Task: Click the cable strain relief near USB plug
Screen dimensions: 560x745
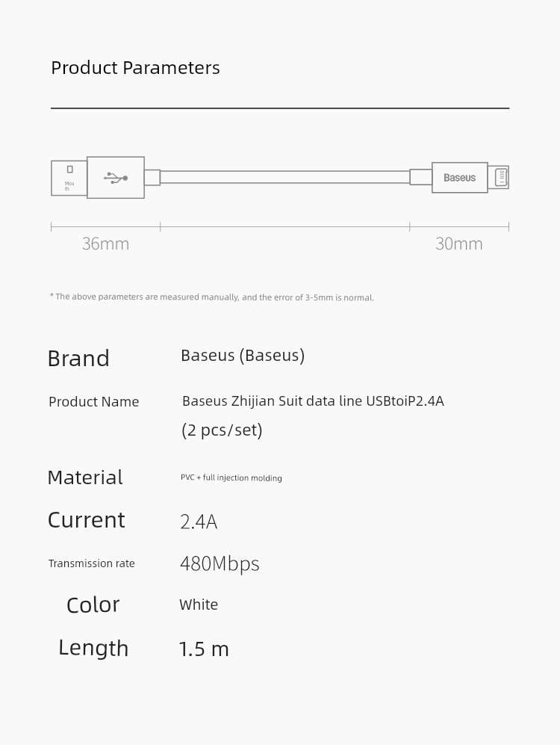Action: point(152,178)
